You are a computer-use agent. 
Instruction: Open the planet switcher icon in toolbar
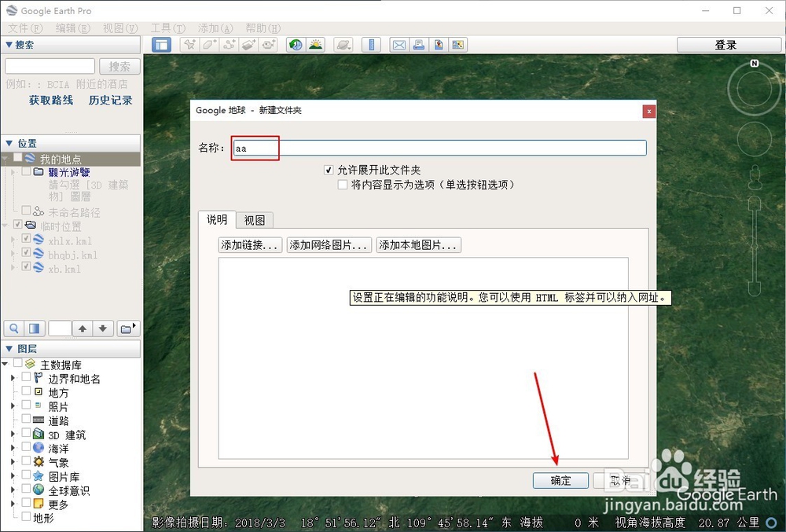343,45
